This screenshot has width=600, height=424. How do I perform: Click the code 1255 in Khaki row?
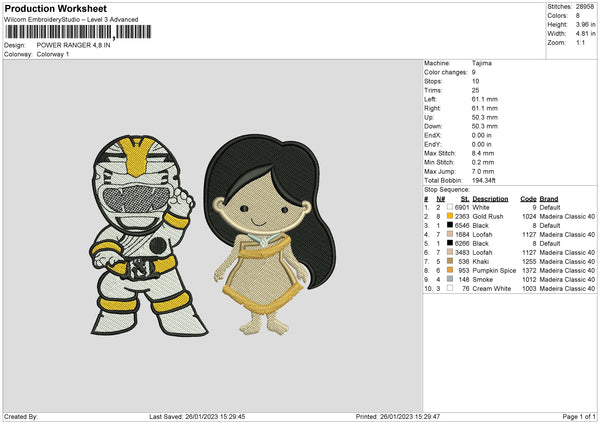[529, 261]
